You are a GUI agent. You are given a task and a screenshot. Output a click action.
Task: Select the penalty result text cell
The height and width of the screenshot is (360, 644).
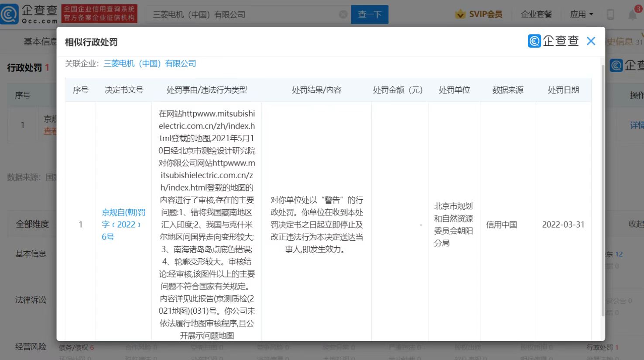[x=317, y=225]
